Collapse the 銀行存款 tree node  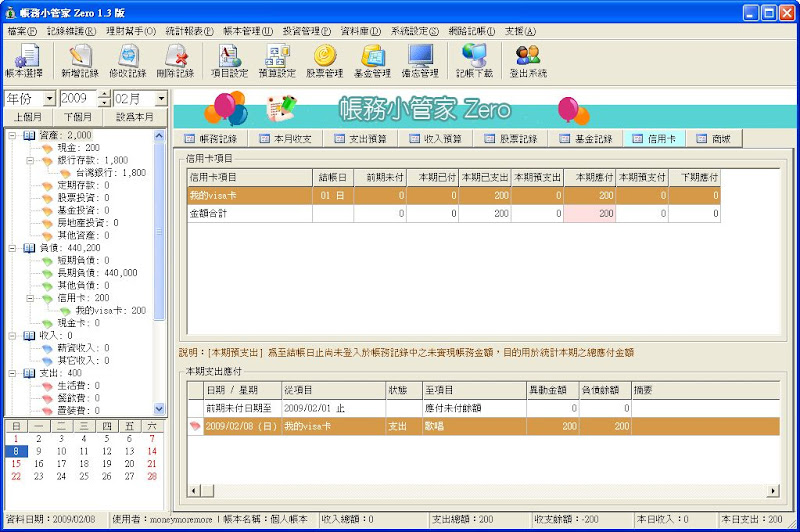click(x=29, y=160)
